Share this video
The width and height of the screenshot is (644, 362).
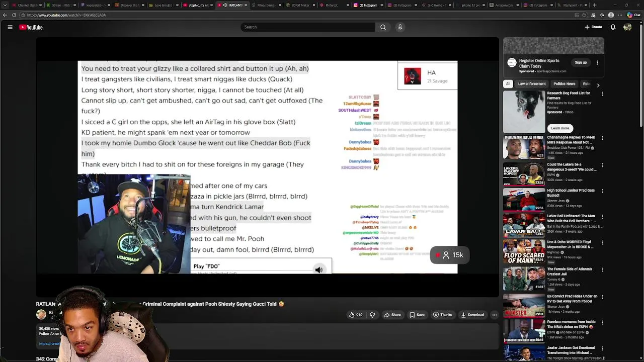pyautogui.click(x=392, y=315)
